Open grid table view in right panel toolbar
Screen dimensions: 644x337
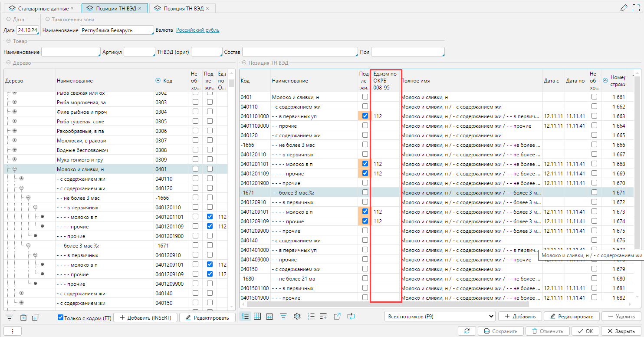pos(257,316)
